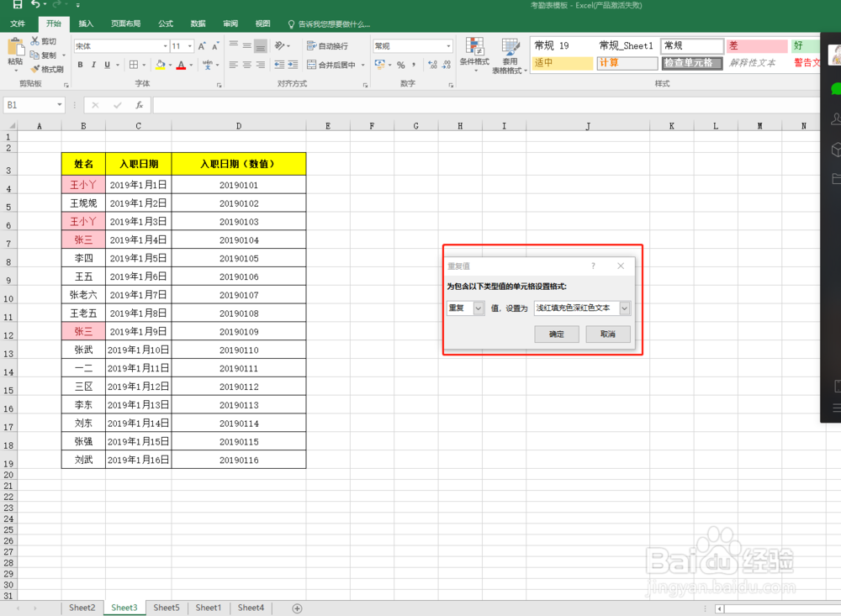Apply the 检查单元格 gray cell style

click(x=692, y=63)
